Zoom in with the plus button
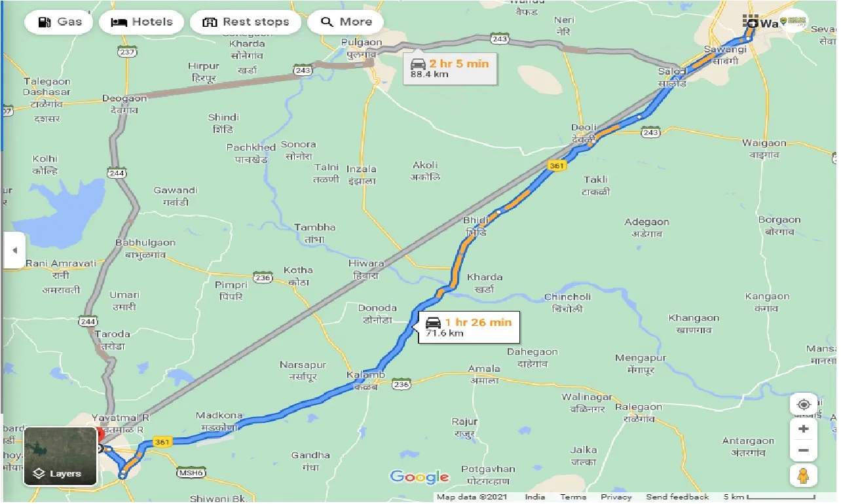The width and height of the screenshot is (841, 504). point(804,429)
